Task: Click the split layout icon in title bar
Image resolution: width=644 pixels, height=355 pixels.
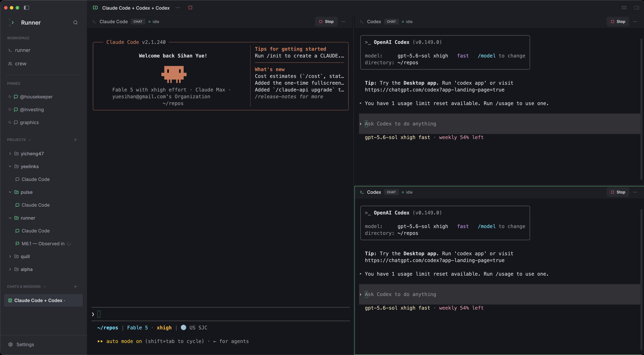Action: tap(95, 8)
